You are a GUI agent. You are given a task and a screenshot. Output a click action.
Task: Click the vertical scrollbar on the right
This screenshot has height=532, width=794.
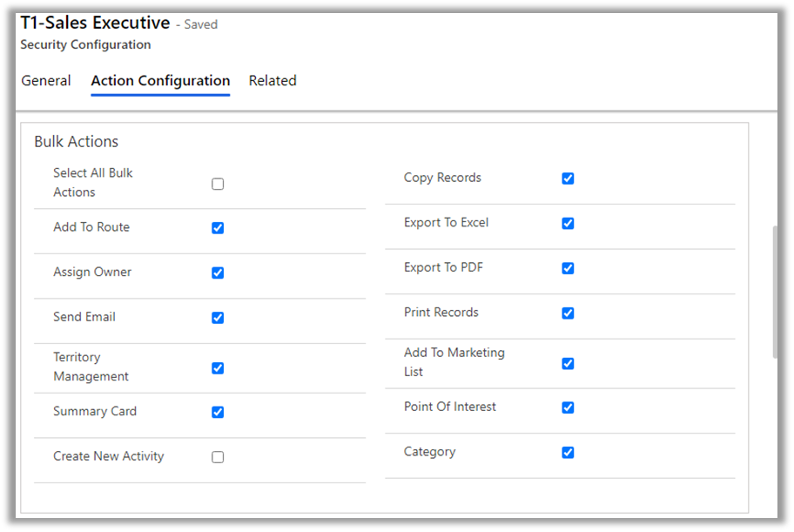(775, 292)
